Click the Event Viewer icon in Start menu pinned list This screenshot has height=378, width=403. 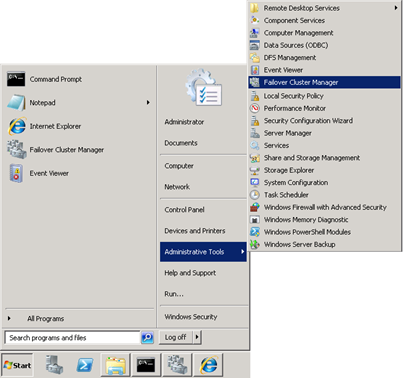16,173
